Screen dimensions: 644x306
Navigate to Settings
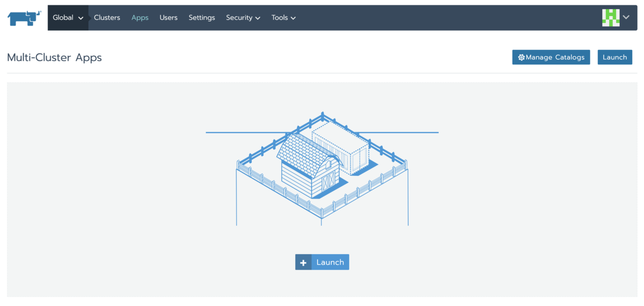202,18
